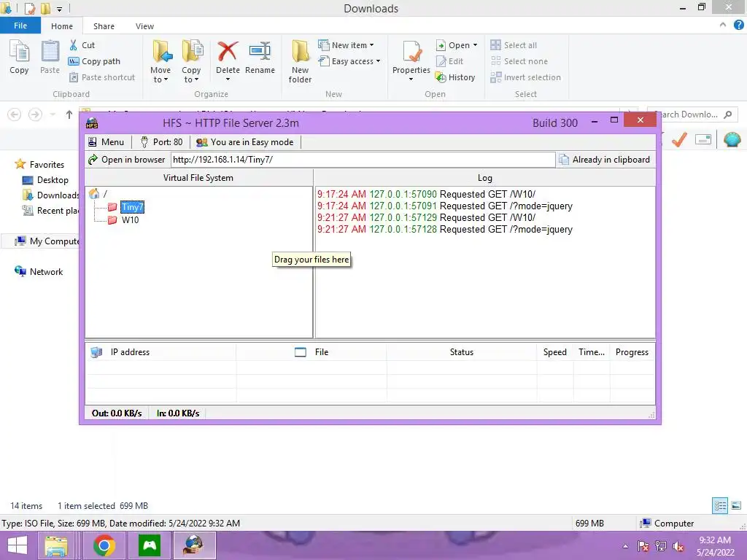Open the Copy to dropdown
The image size is (747, 560).
click(191, 61)
